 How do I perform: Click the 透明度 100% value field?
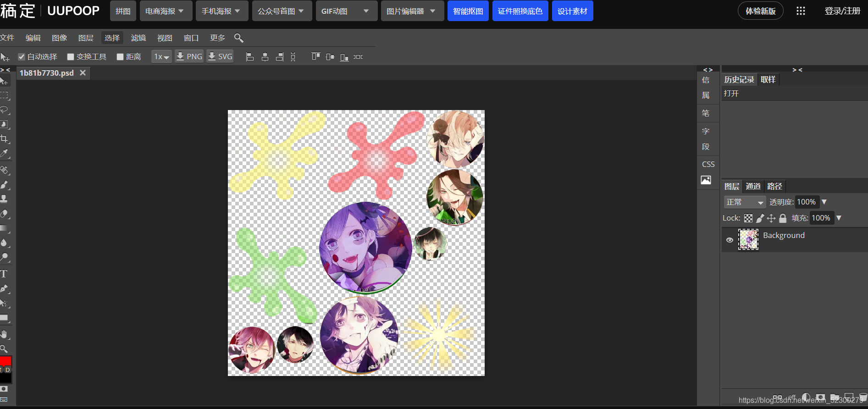[807, 202]
